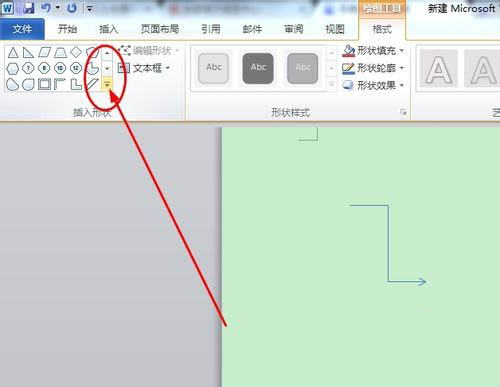
Task: Switch to the 邮件 Mailings tab
Action: tap(252, 29)
